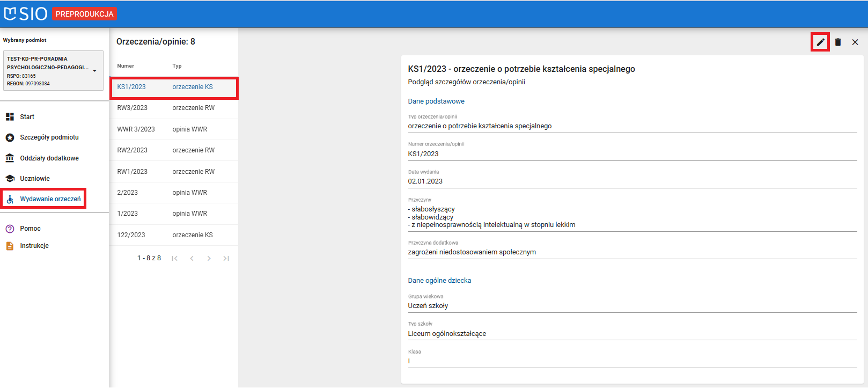Screen dimensions: 868x388
Task: Click the trash delete icon
Action: click(838, 42)
